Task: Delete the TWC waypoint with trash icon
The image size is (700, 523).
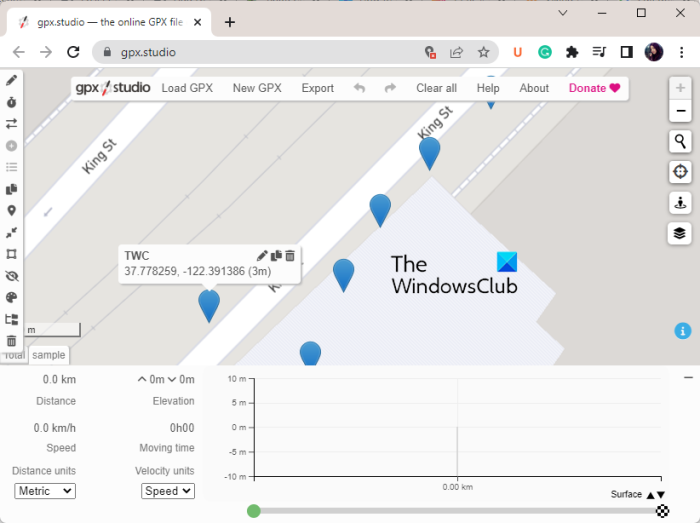Action: (290, 255)
